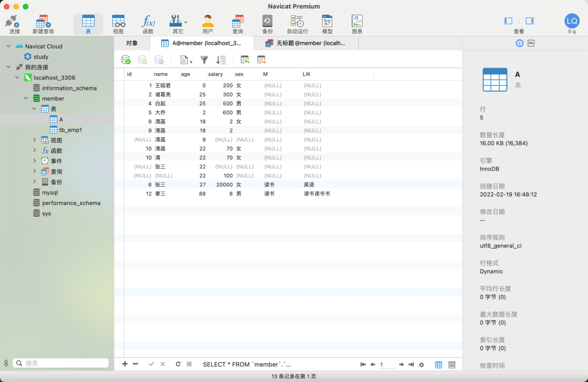
Task: Open the New Query (新建查询) tool
Action: pos(43,25)
